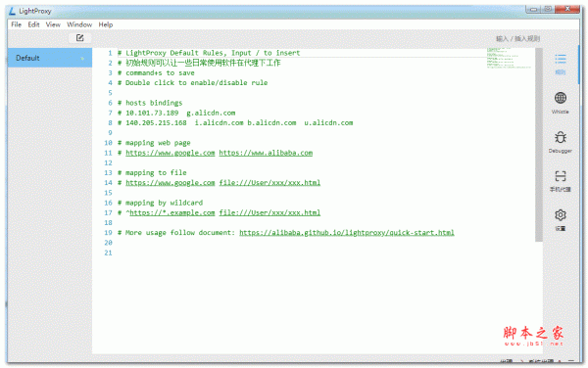Open the Whistle globe icon

(561, 98)
